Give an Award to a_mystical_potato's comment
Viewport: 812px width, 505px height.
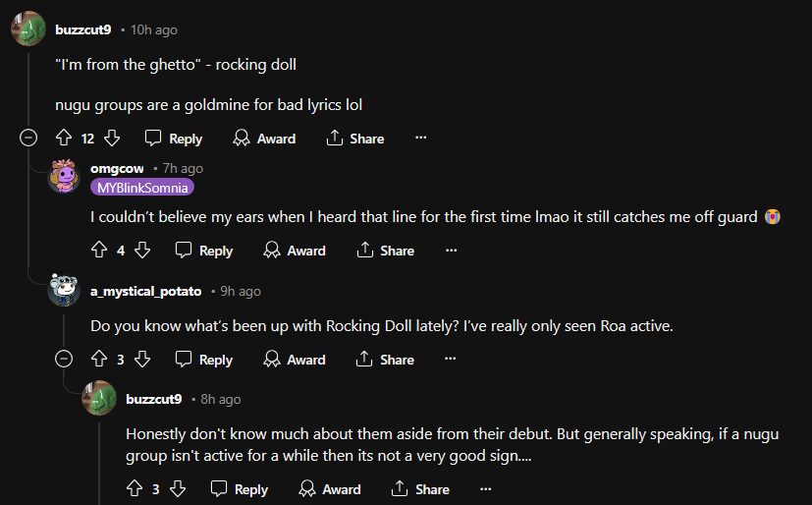click(x=294, y=360)
